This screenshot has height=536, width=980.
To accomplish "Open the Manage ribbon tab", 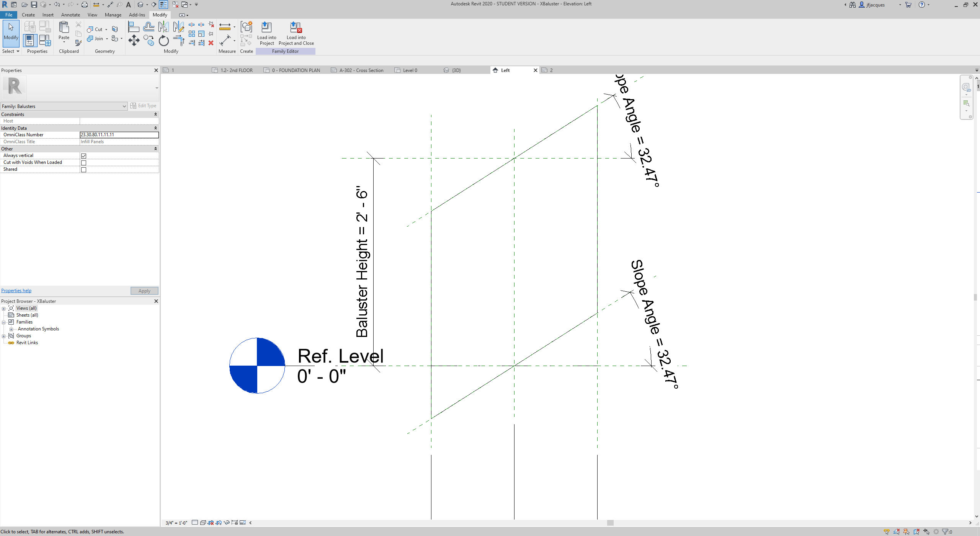I will (x=113, y=15).
